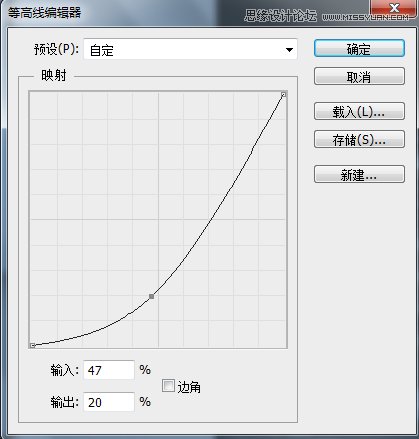This screenshot has height=439, width=419.
Task: Click the 存储(S)... button
Action: pyautogui.click(x=359, y=139)
